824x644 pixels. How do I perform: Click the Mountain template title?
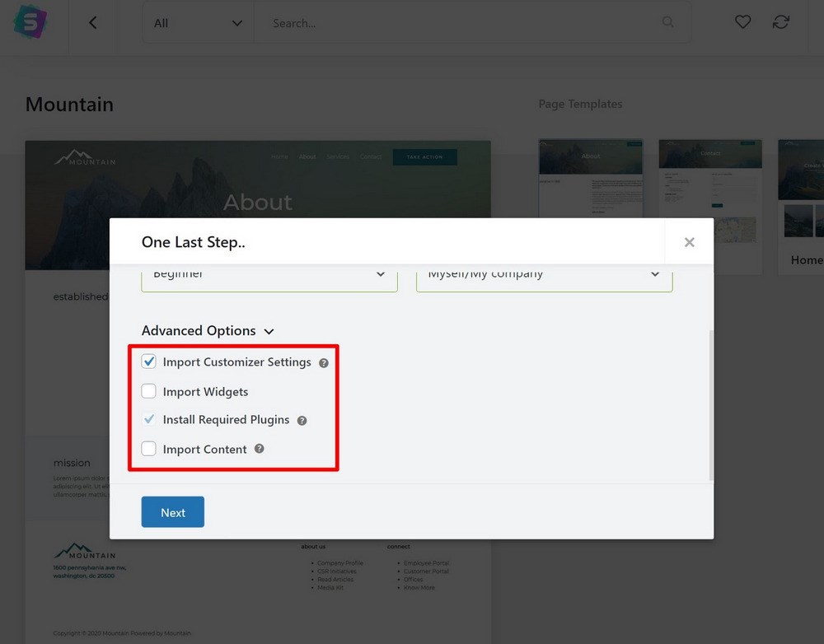point(69,105)
